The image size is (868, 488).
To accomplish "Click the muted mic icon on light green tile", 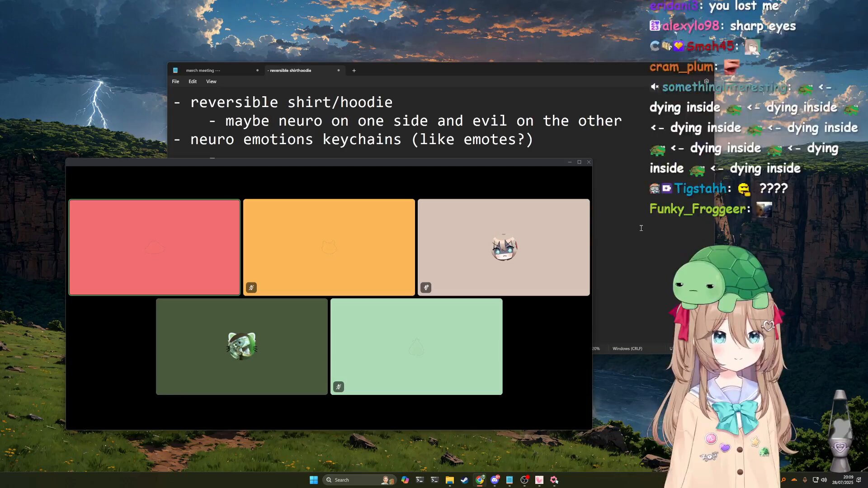I will pos(339,387).
